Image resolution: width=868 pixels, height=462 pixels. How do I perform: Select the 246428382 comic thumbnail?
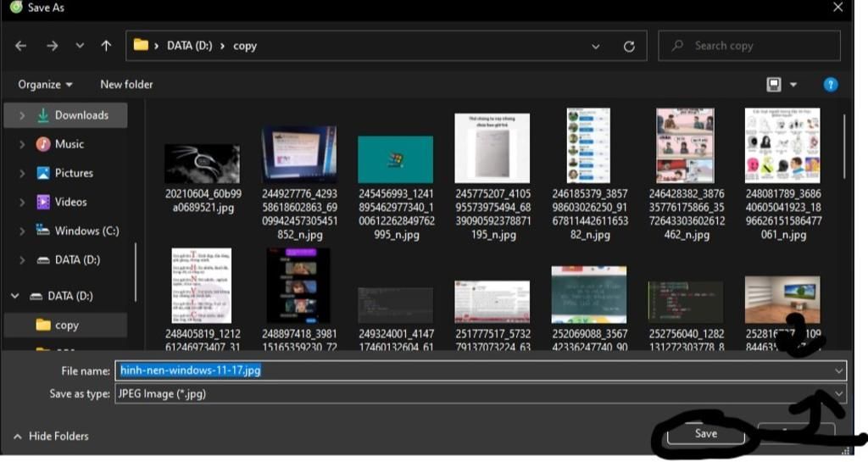(x=685, y=146)
